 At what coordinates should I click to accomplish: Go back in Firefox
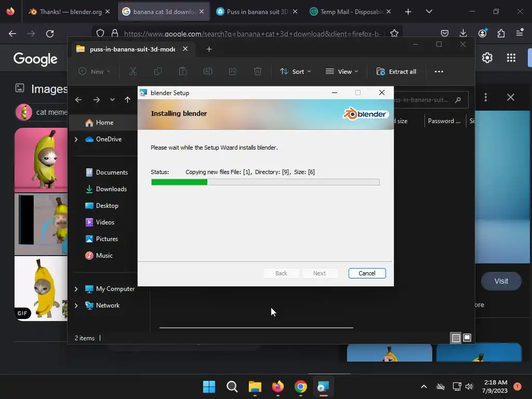click(12, 34)
